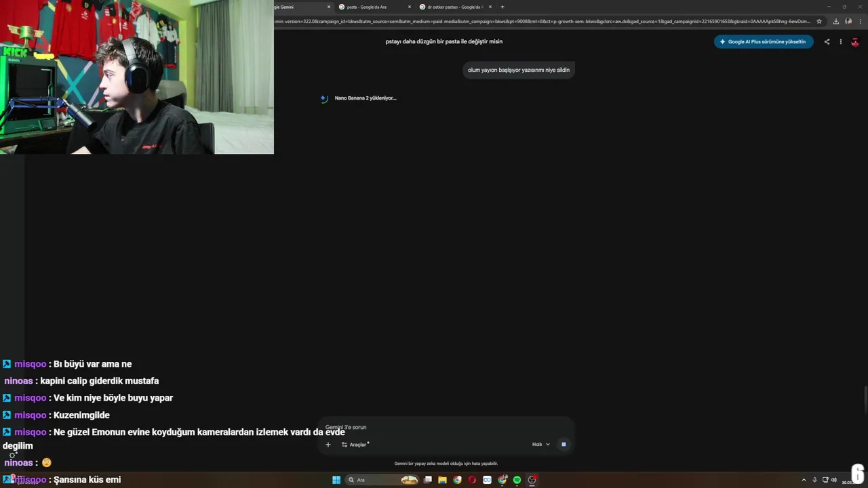Image resolution: width=868 pixels, height=488 pixels.
Task: Click the taskbar Ara search box
Action: 382,480
